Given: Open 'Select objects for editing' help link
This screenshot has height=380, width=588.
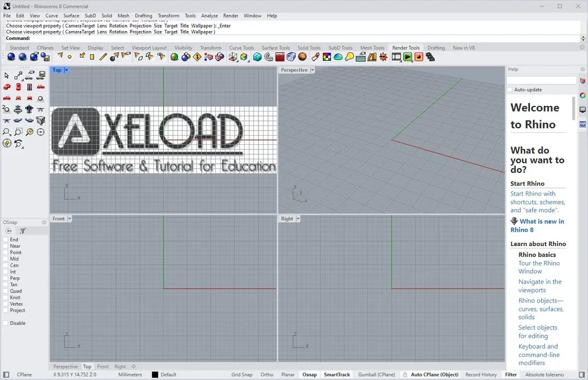Looking at the screenshot, I should click(537, 332).
